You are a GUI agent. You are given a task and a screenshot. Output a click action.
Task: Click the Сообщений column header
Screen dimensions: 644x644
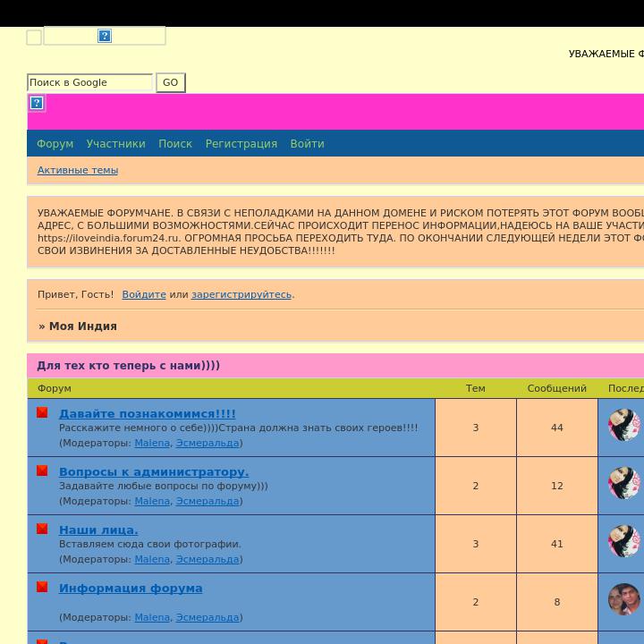tap(557, 388)
